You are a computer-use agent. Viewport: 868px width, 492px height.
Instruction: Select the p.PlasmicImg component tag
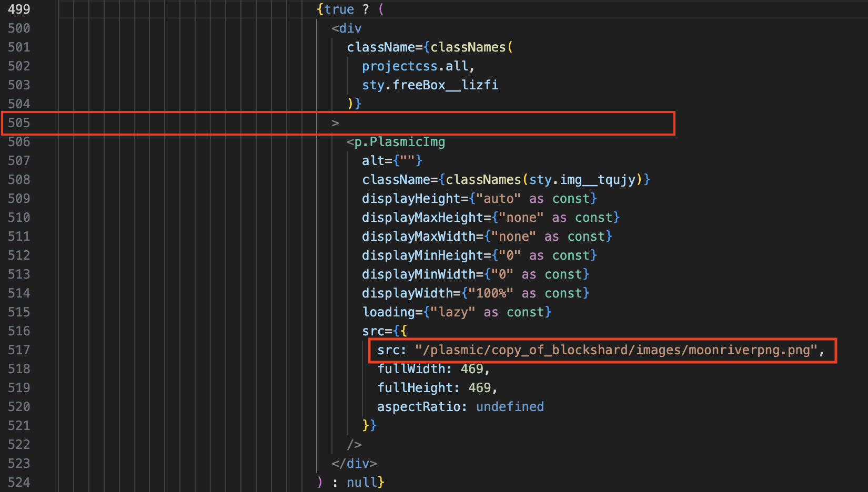pos(399,142)
